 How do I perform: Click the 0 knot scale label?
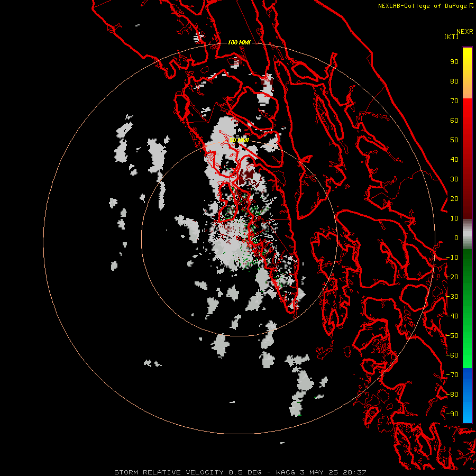click(456, 238)
